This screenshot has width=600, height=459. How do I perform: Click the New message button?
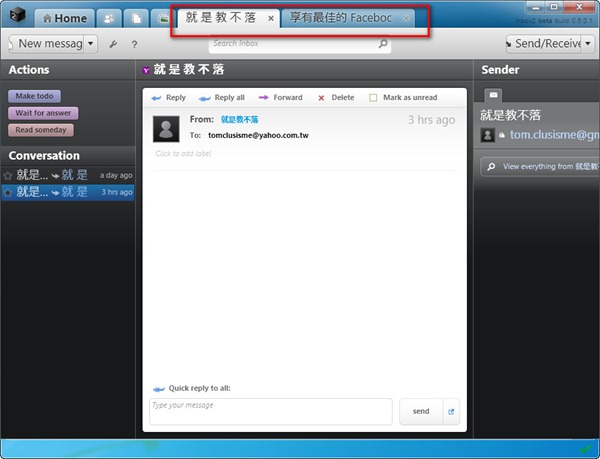point(46,44)
